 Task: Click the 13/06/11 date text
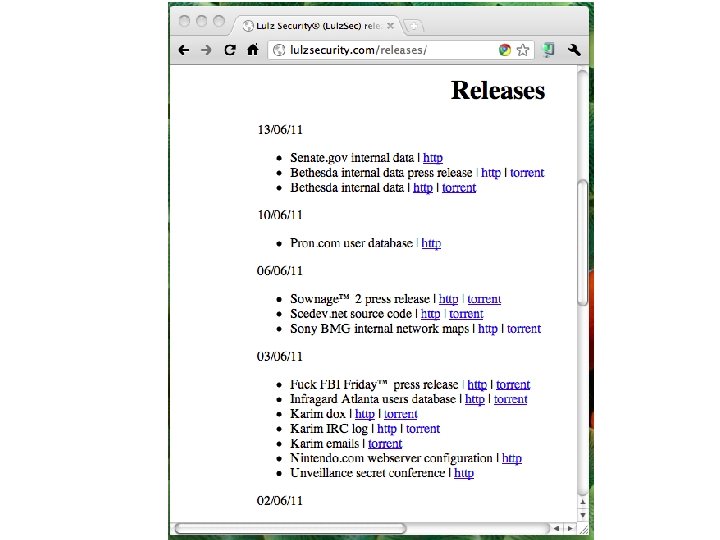tap(280, 130)
